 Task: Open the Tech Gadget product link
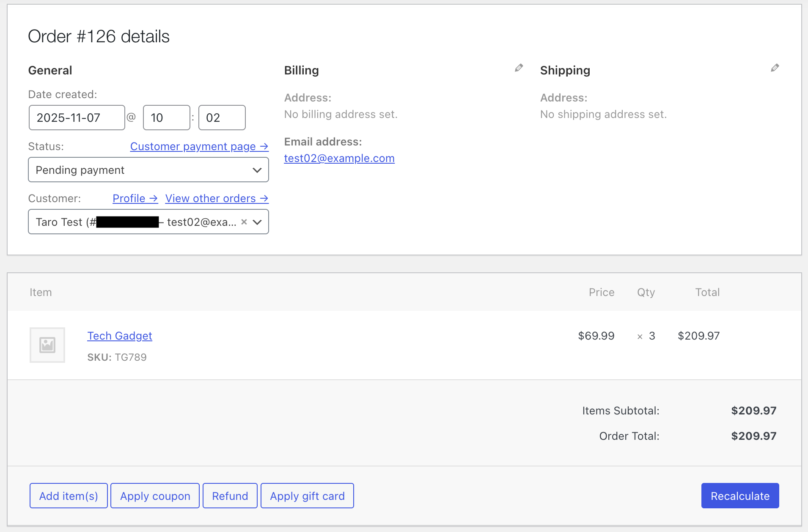[x=120, y=336]
